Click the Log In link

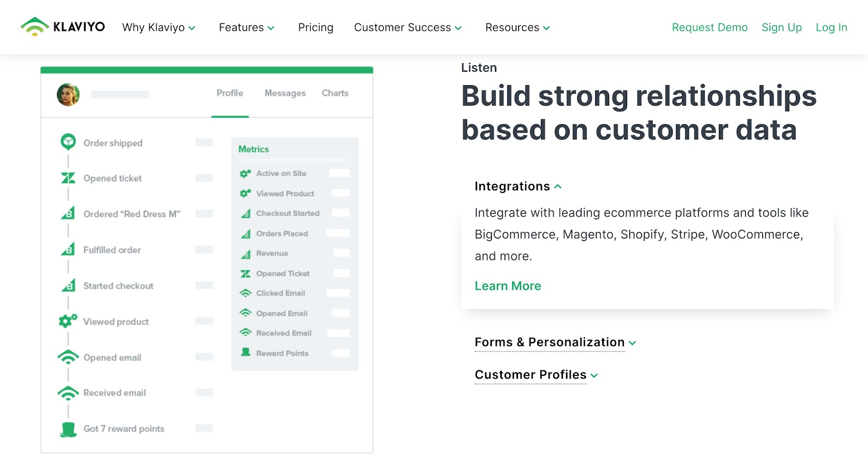(832, 27)
